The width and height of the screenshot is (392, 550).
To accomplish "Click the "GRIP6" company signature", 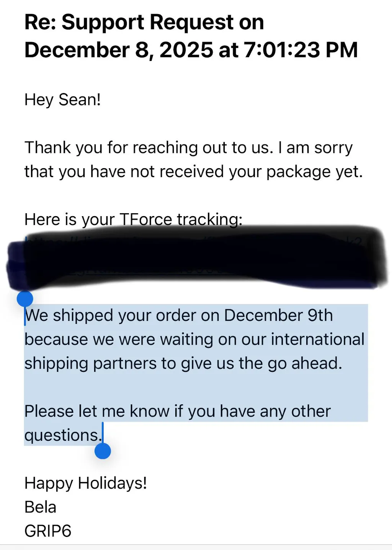I will click(x=48, y=531).
